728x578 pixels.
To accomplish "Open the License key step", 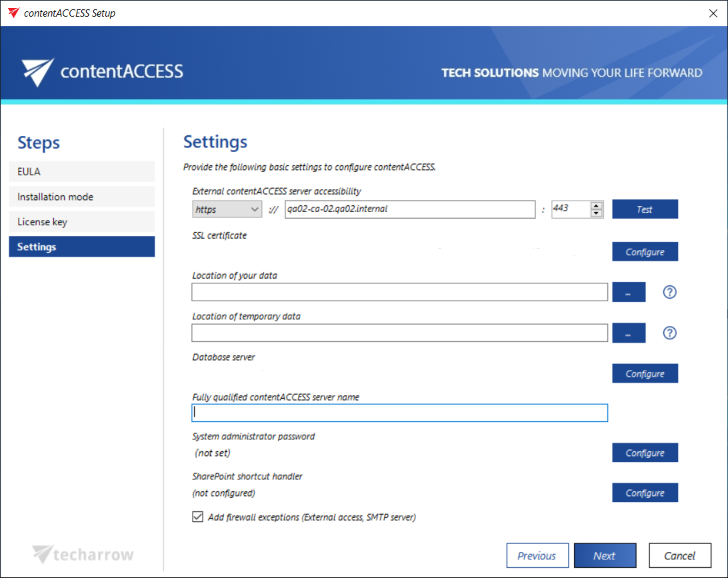I will tap(81, 221).
